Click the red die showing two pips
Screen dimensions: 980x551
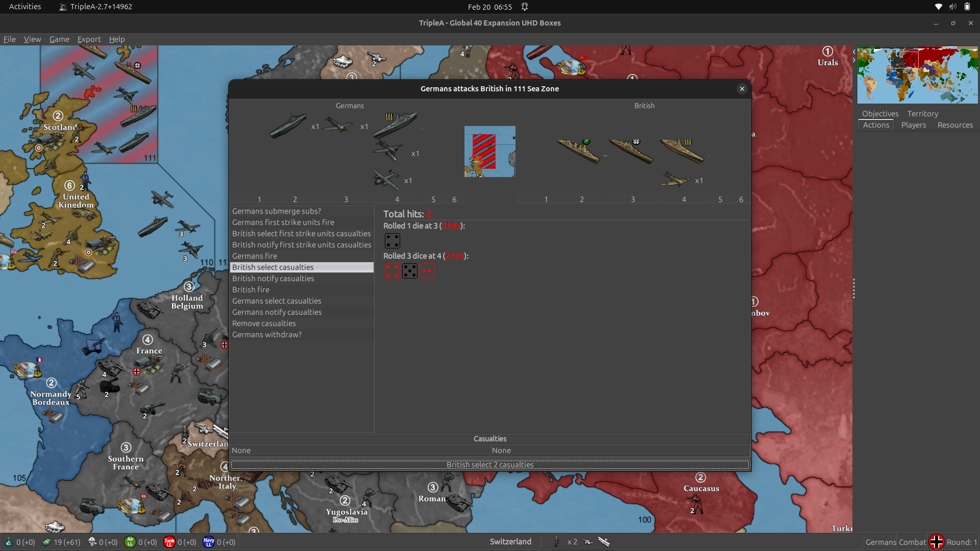point(426,270)
